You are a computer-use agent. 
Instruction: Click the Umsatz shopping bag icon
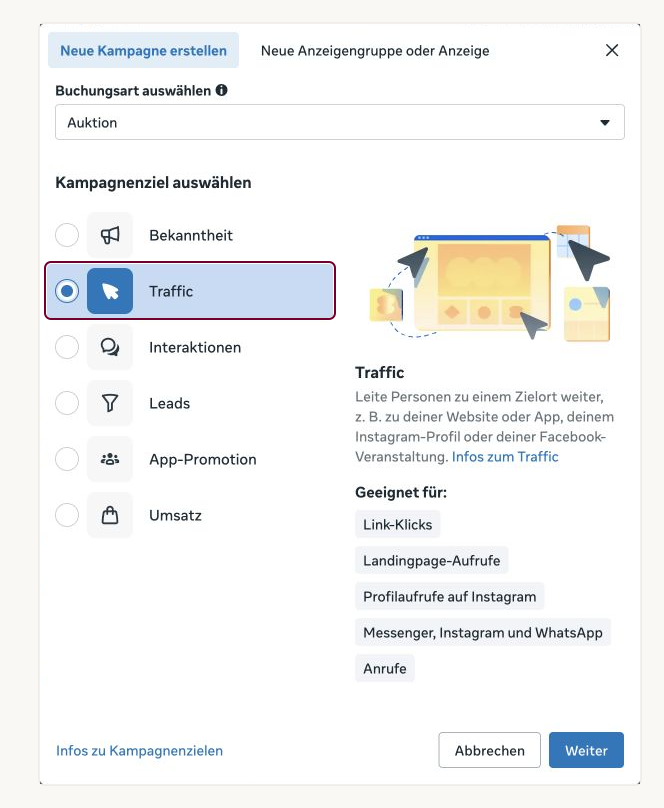pos(110,515)
